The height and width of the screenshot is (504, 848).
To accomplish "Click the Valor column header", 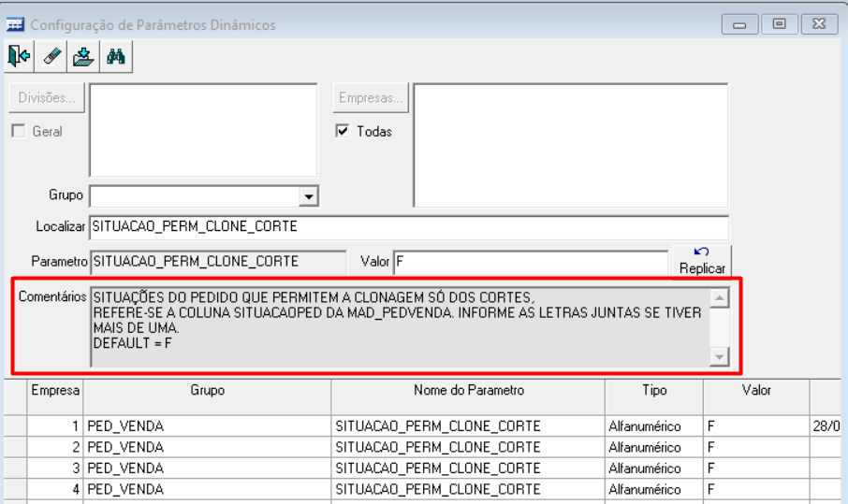I will point(756,396).
